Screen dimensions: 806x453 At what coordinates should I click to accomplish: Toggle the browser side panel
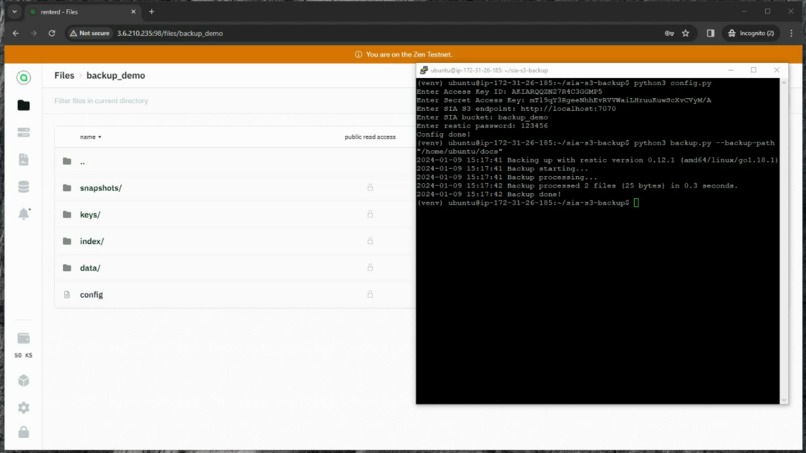tap(710, 33)
